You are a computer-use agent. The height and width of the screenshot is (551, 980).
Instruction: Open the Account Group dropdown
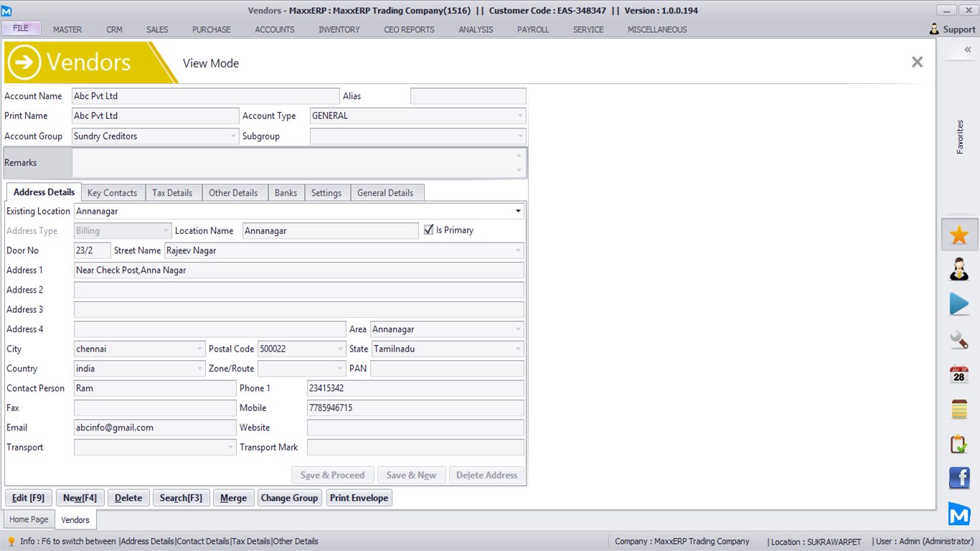(x=233, y=136)
